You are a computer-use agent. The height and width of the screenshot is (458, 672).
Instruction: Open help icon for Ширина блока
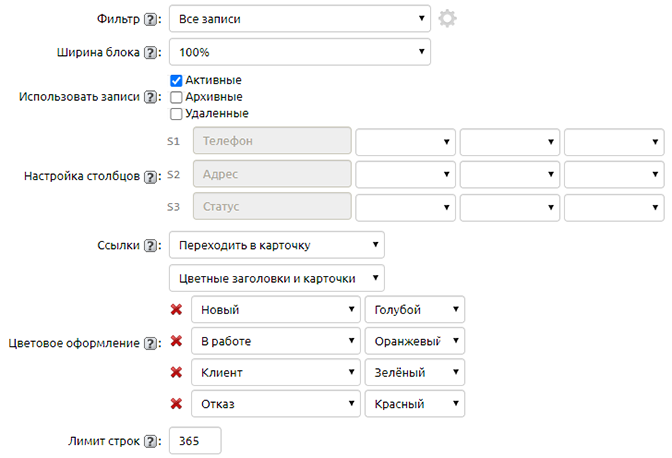coord(150,53)
